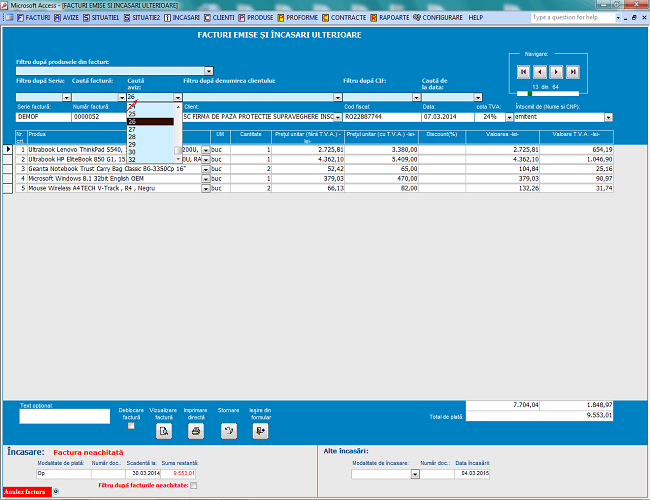Click the CLIENTI menu icon
Viewport: 650px width, 500px height.
coord(207,18)
